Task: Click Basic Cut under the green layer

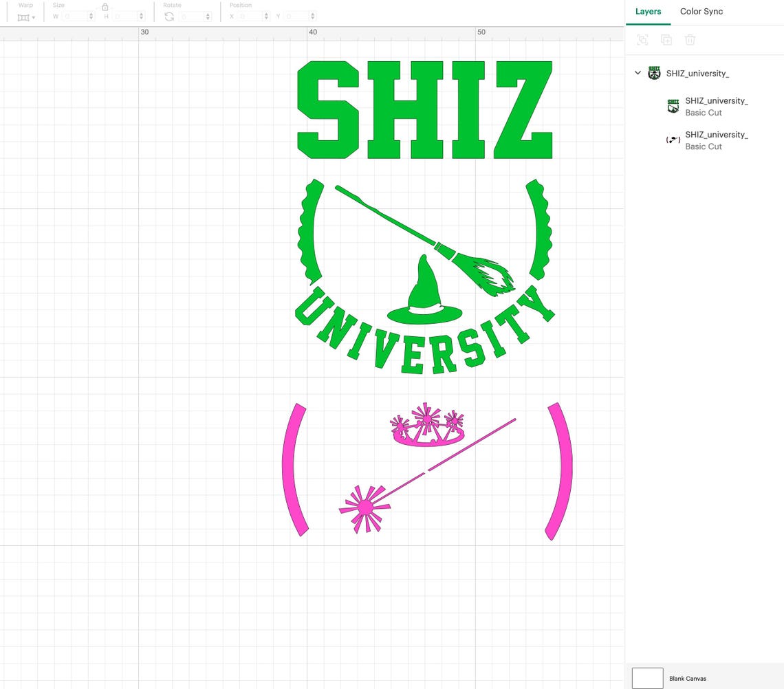Action: pyautogui.click(x=703, y=113)
